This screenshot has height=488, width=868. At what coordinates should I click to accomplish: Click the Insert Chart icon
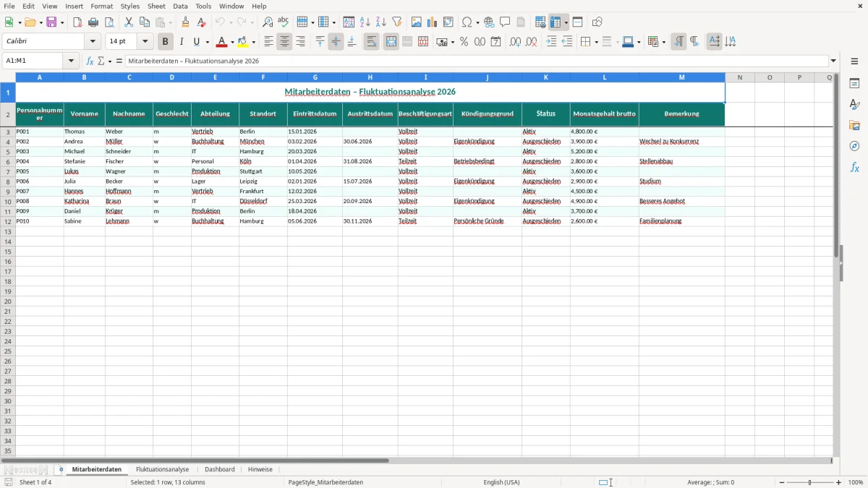tap(433, 22)
